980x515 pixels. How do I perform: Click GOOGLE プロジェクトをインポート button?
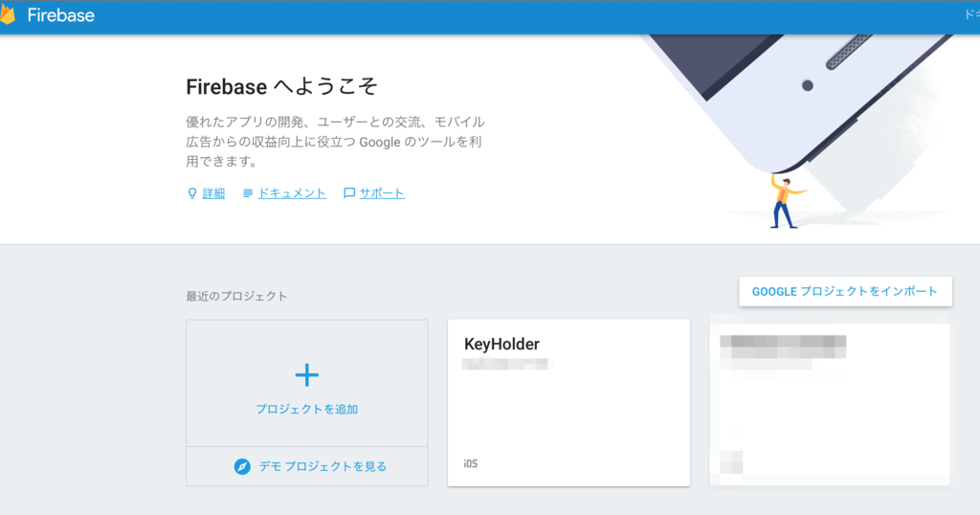(x=845, y=291)
